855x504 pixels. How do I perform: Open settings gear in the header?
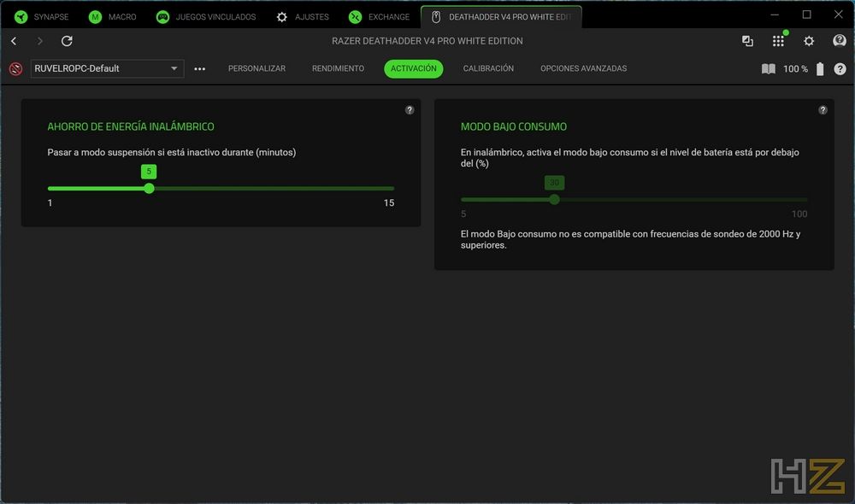[809, 41]
